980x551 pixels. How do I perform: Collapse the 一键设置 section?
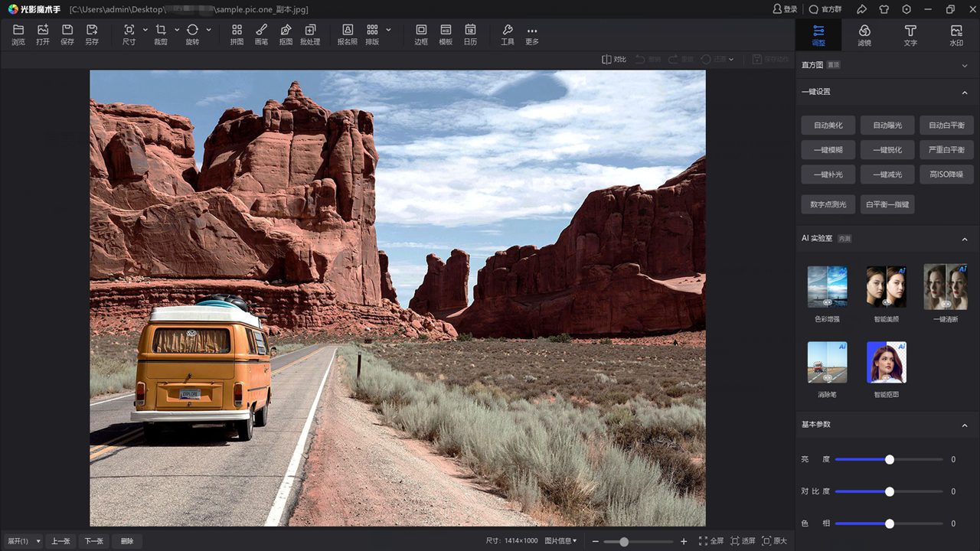click(965, 92)
